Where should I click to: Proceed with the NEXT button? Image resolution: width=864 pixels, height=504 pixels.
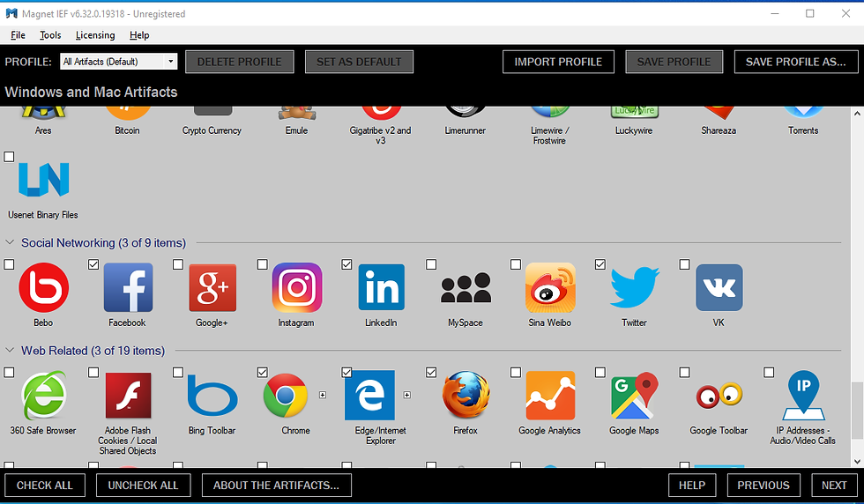pos(834,485)
